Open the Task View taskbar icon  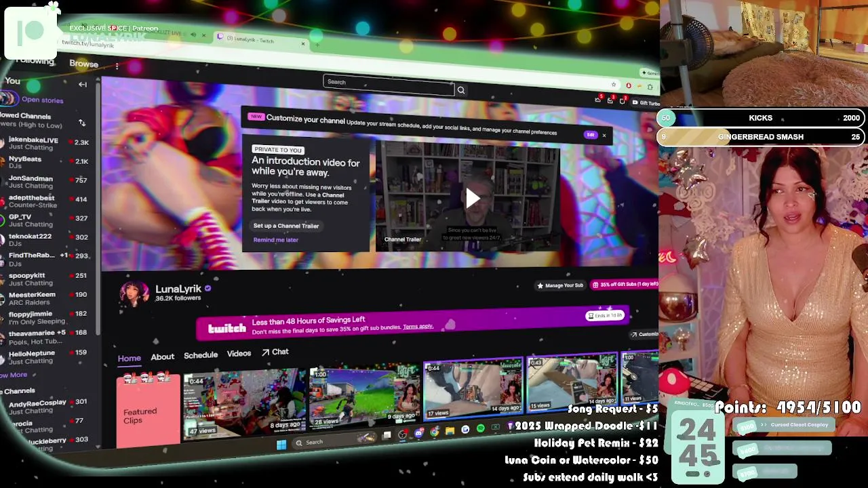(387, 436)
